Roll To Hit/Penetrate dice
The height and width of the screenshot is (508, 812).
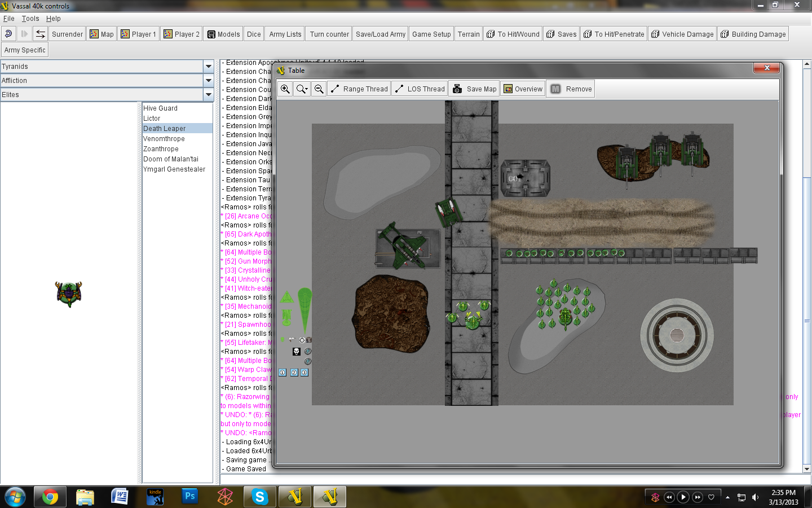tap(614, 34)
